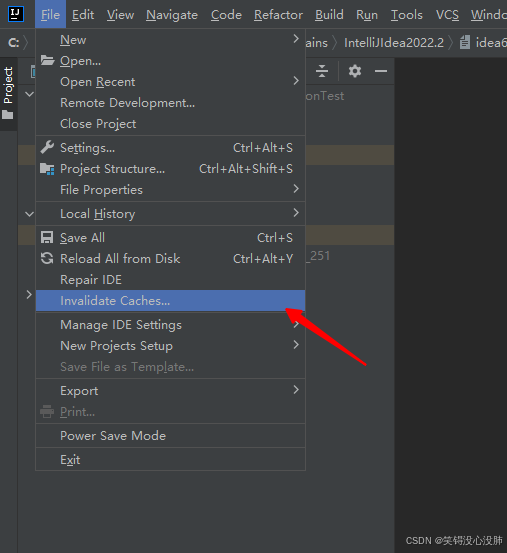Click the gear icon in Project panel
Viewport: 507px width, 553px height.
click(x=355, y=71)
